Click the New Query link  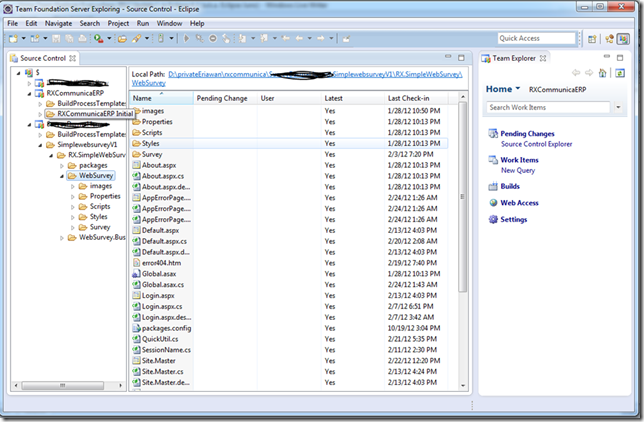coord(520,171)
